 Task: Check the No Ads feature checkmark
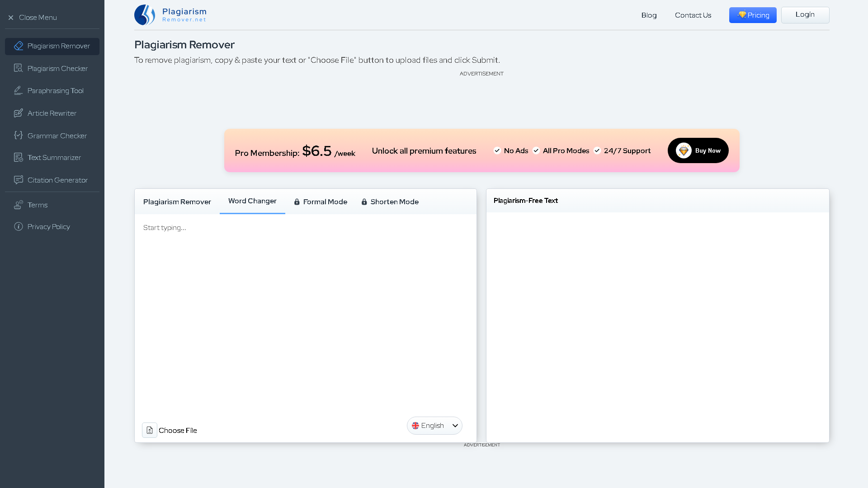tap(497, 150)
